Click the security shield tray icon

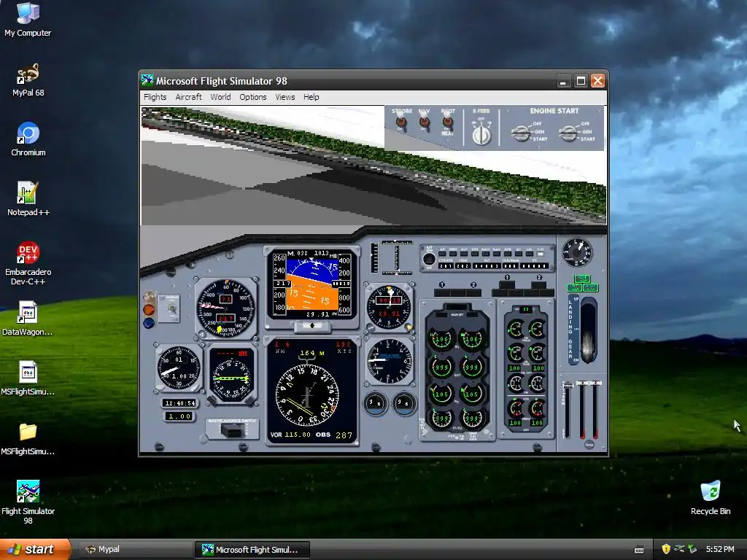pos(666,549)
